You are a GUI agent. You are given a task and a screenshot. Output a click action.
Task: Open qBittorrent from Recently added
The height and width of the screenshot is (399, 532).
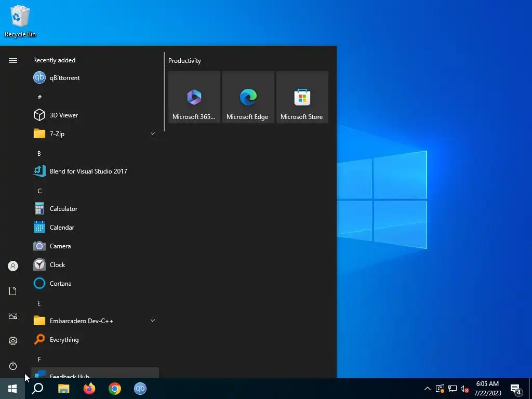click(x=95, y=78)
